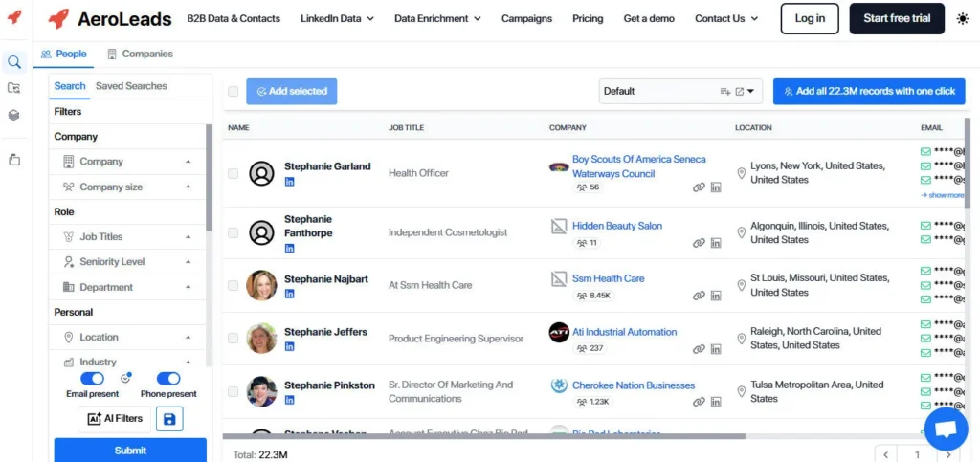Select Stephanie Fanthorpe's row checkbox
Image resolution: width=980 pixels, height=462 pixels.
234,232
